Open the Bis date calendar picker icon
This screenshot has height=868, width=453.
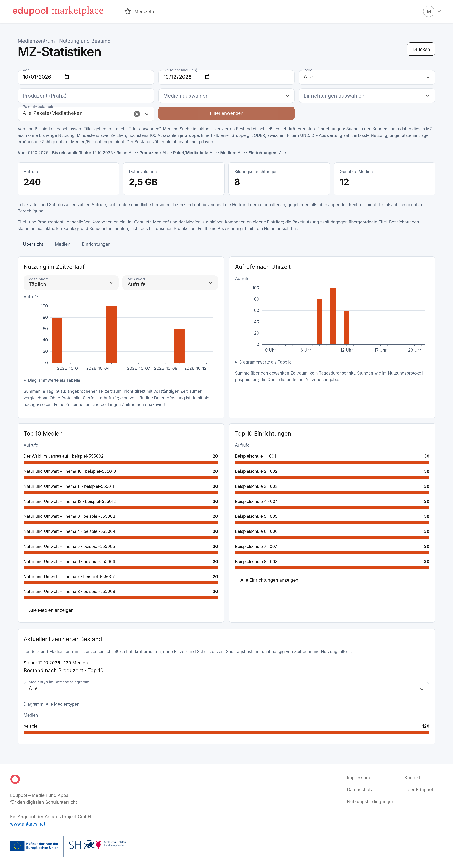coord(207,77)
